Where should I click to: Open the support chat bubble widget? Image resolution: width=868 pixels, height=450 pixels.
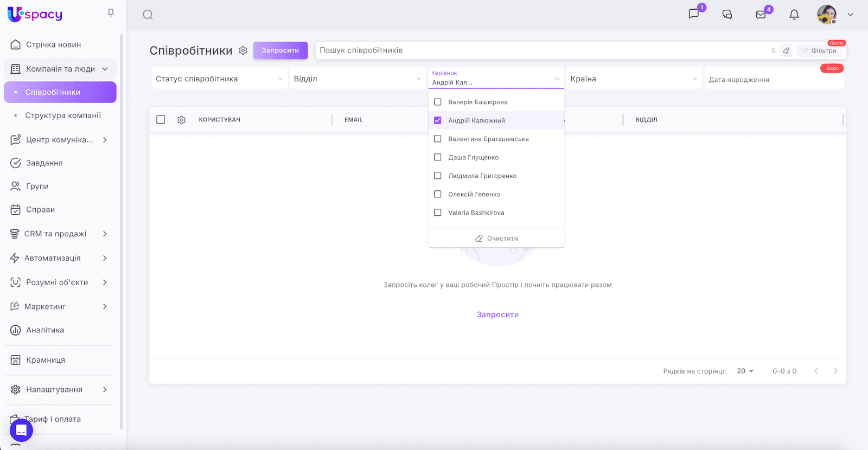pyautogui.click(x=21, y=430)
